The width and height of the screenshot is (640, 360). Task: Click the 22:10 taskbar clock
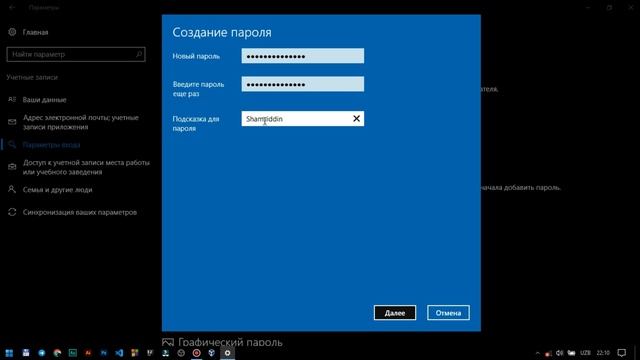[x=603, y=353]
